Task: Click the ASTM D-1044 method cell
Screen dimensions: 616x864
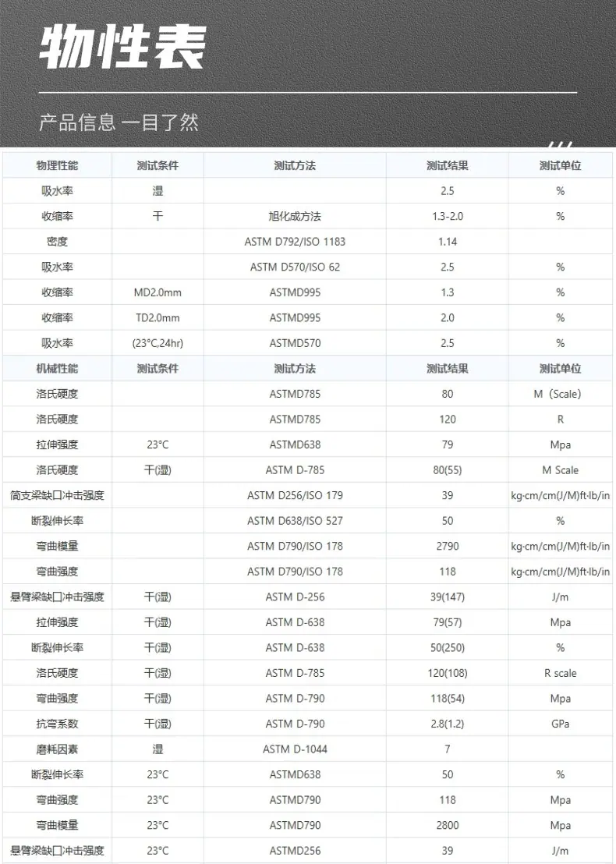Action: [295, 749]
